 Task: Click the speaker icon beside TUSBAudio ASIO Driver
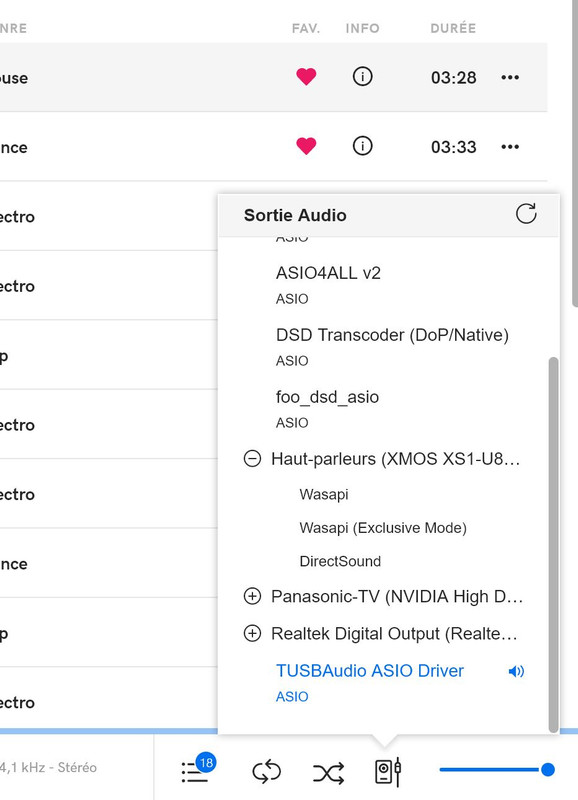[x=516, y=671]
